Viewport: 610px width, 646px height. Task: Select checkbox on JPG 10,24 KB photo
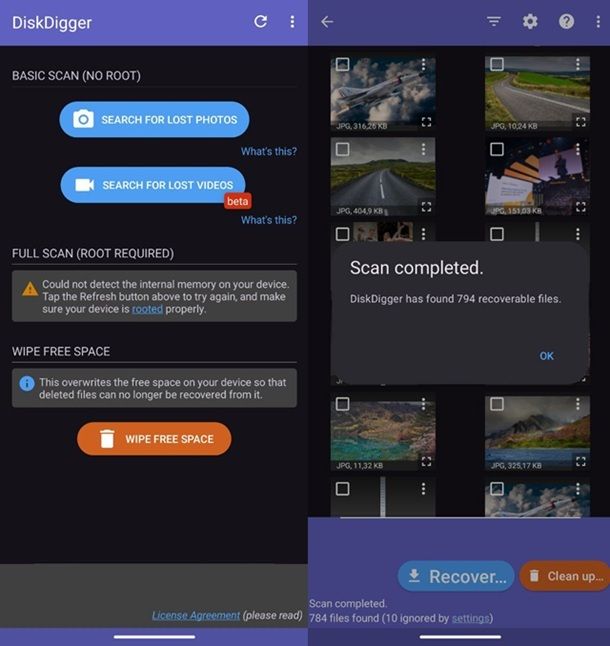(497, 64)
